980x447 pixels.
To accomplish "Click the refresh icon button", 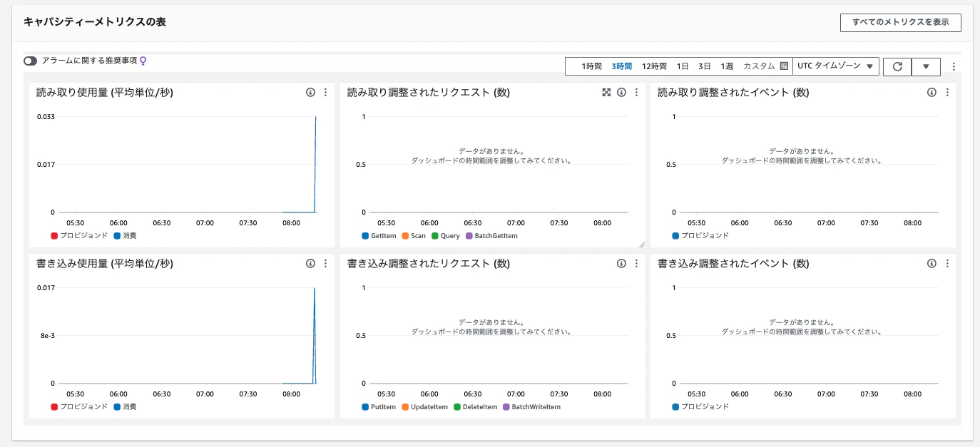I will click(x=897, y=66).
